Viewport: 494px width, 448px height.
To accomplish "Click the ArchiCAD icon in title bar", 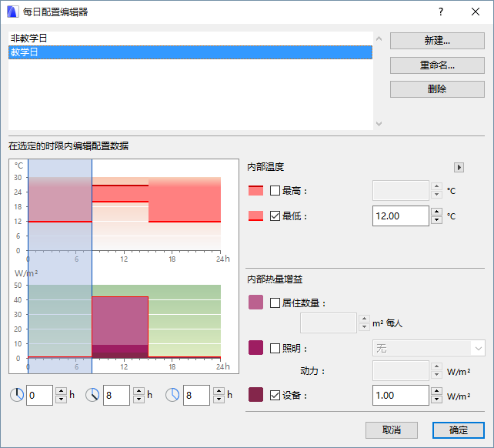I will coord(12,12).
